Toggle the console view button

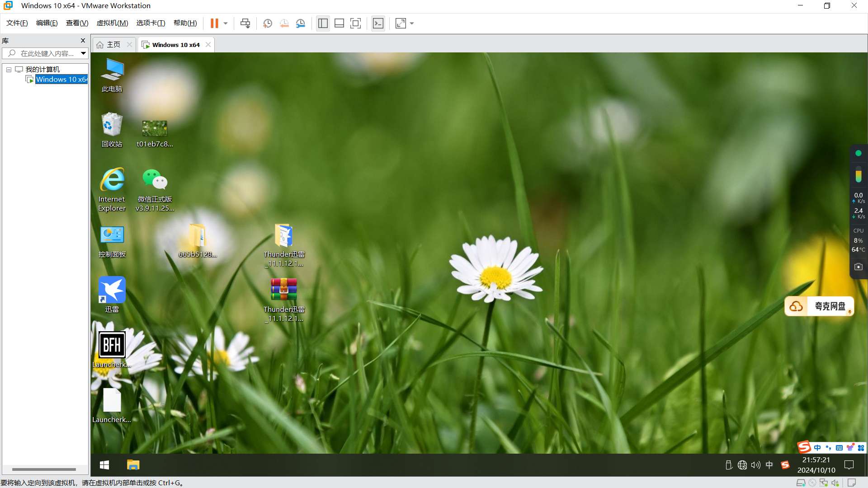click(378, 23)
